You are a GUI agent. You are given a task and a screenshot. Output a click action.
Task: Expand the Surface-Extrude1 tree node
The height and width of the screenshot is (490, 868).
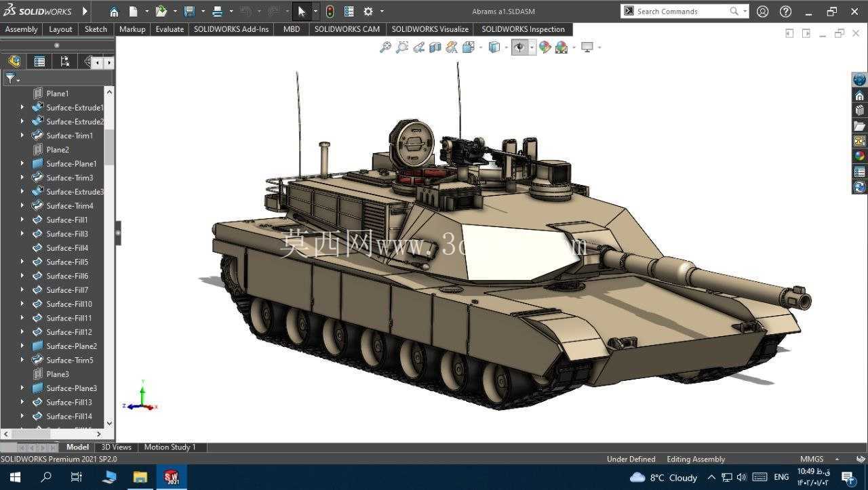click(x=22, y=107)
